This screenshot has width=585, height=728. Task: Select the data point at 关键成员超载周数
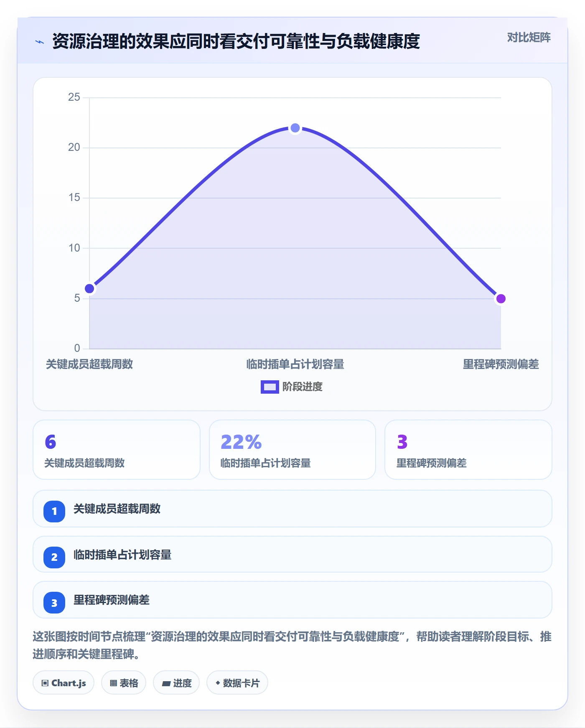89,289
